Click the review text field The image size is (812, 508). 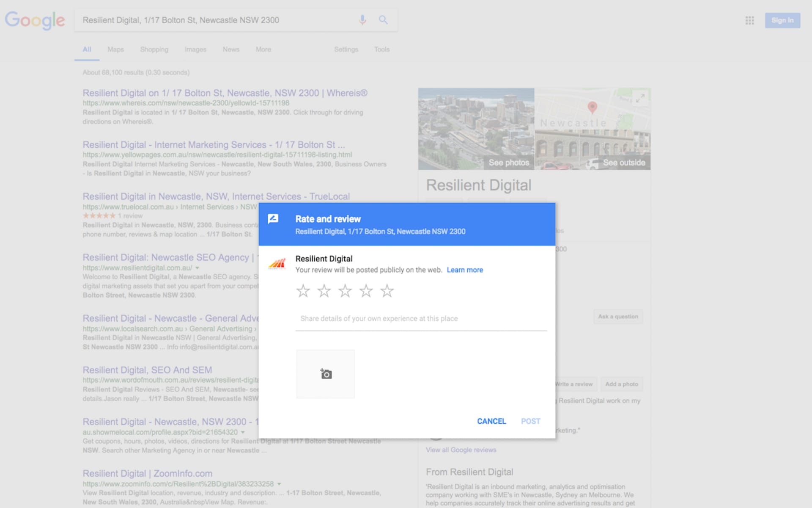421,319
